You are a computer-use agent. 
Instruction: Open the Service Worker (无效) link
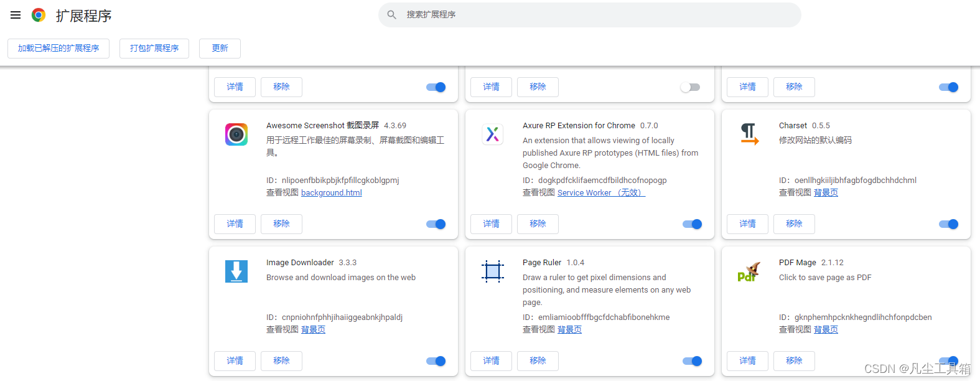(x=601, y=193)
